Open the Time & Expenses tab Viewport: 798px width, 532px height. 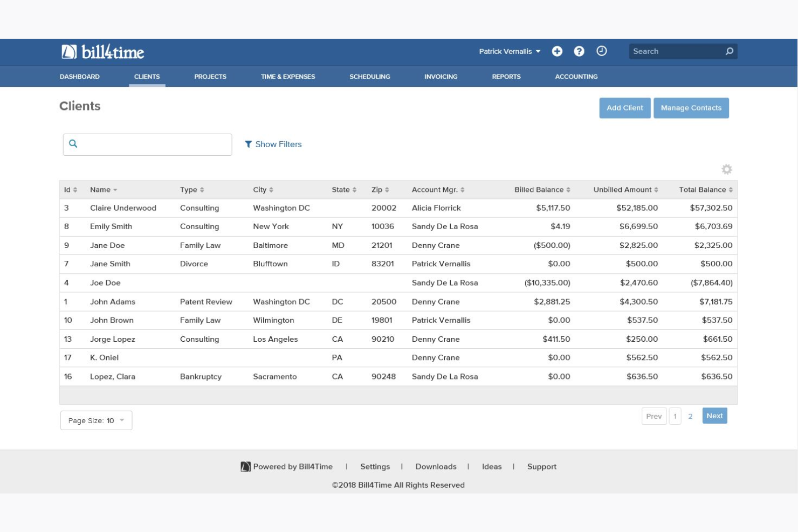point(288,77)
